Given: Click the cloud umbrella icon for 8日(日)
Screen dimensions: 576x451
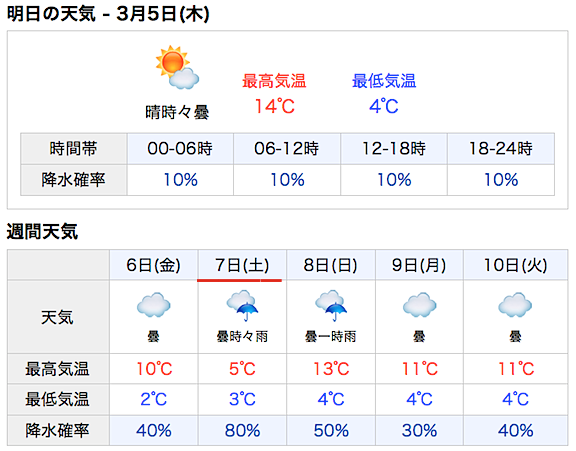Looking at the screenshot, I should (331, 306).
